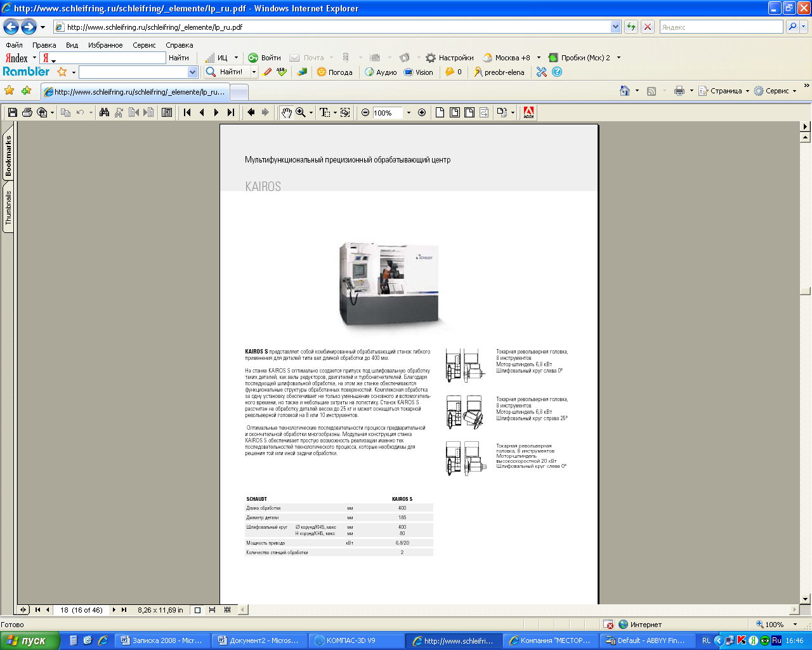This screenshot has width=812, height=650.
Task: Open the Справка menu
Action: pos(180,45)
